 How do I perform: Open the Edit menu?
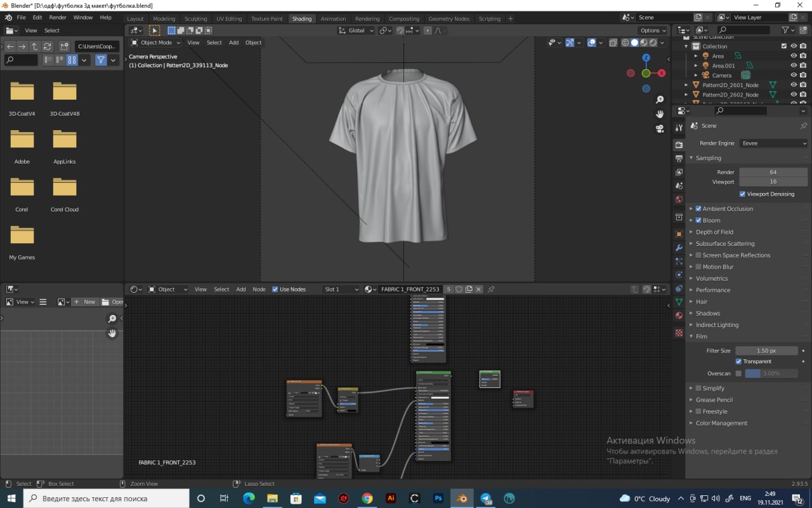coord(37,17)
